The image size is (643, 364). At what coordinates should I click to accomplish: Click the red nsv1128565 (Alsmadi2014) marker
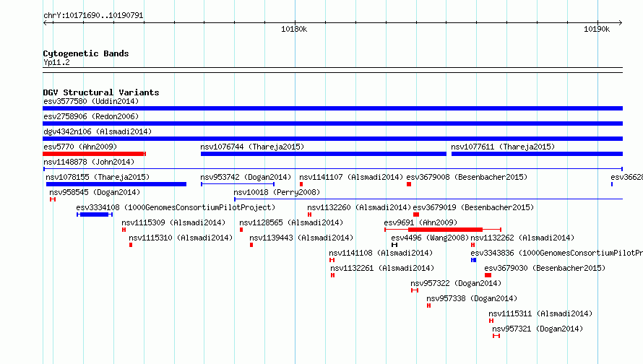pyautogui.click(x=241, y=230)
